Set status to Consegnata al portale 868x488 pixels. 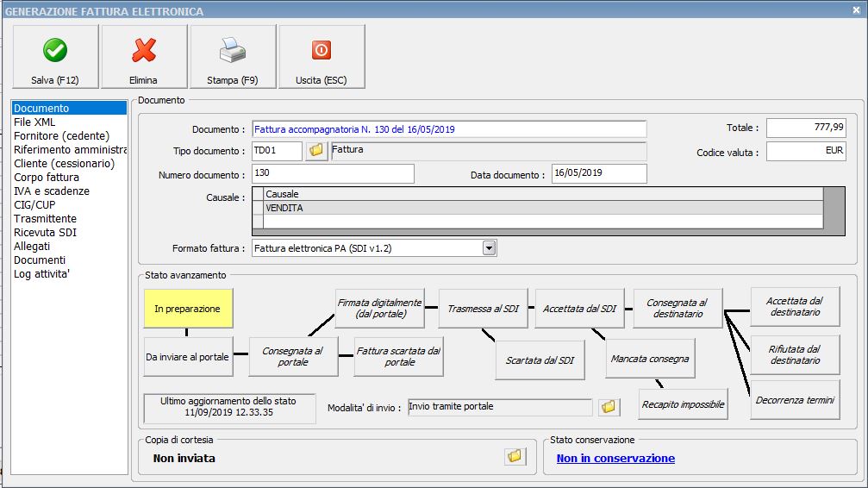[293, 357]
